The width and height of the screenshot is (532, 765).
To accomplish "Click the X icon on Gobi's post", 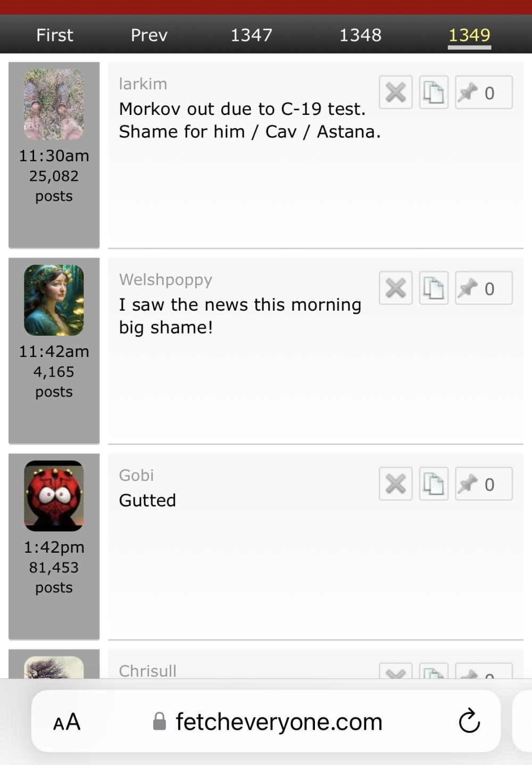I will tap(396, 484).
